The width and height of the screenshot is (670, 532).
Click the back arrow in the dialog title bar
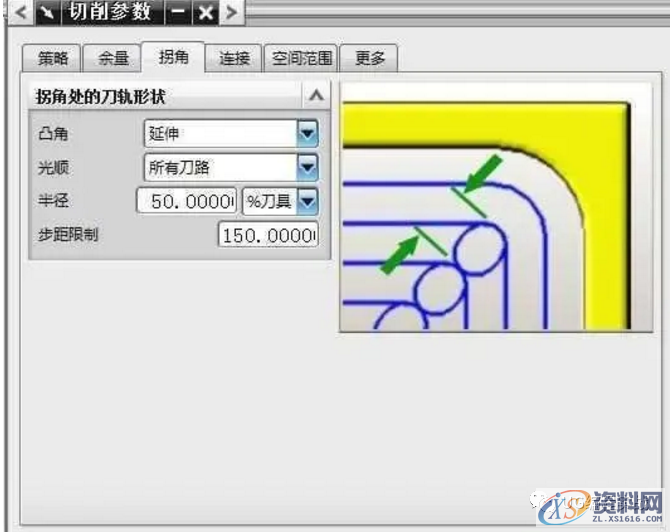pos(21,12)
